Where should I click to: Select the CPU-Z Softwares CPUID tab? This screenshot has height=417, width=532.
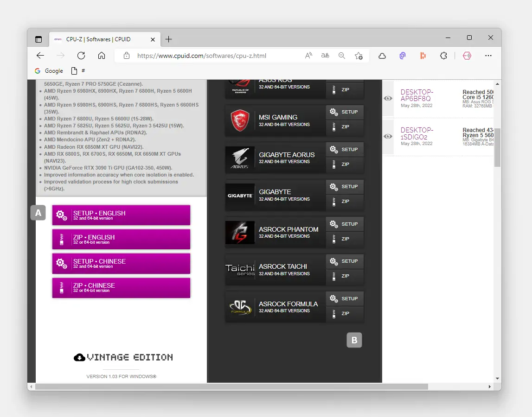click(x=97, y=39)
